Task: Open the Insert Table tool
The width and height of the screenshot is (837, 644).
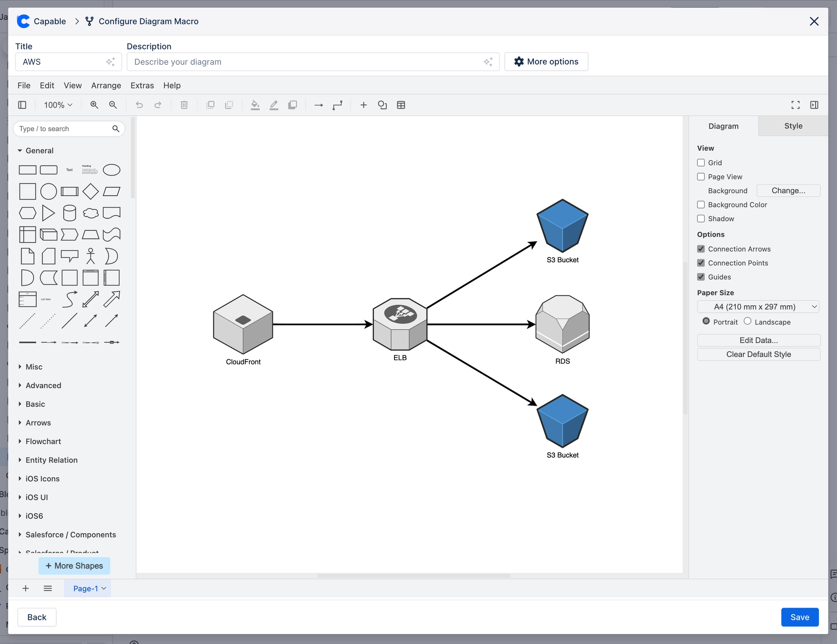Action: tap(401, 105)
